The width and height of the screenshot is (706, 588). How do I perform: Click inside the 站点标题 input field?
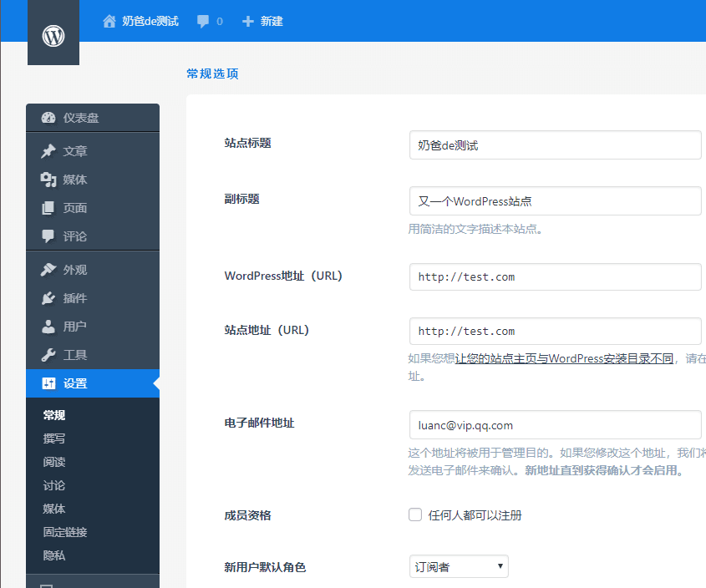555,144
